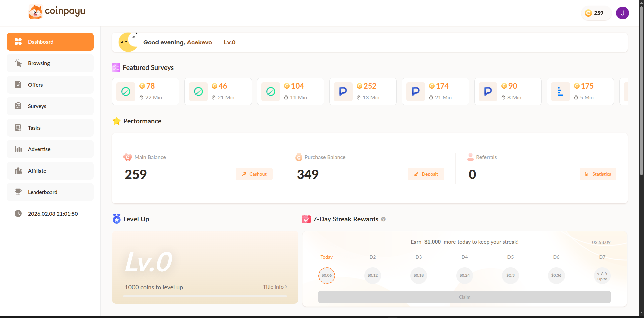Open the Acekevo profile link
This screenshot has height=318, width=644.
click(199, 42)
